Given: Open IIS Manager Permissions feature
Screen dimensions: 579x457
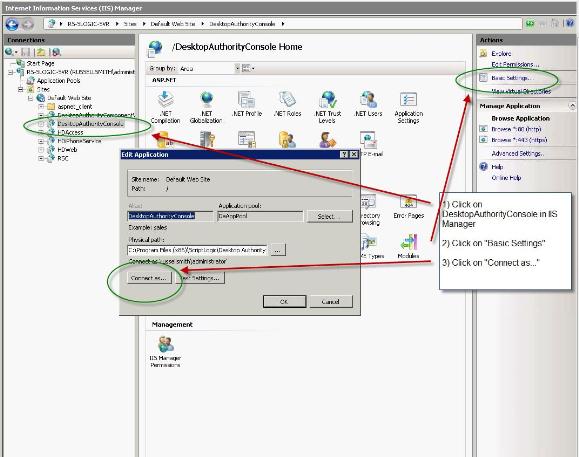Looking at the screenshot, I should pyautogui.click(x=165, y=351).
